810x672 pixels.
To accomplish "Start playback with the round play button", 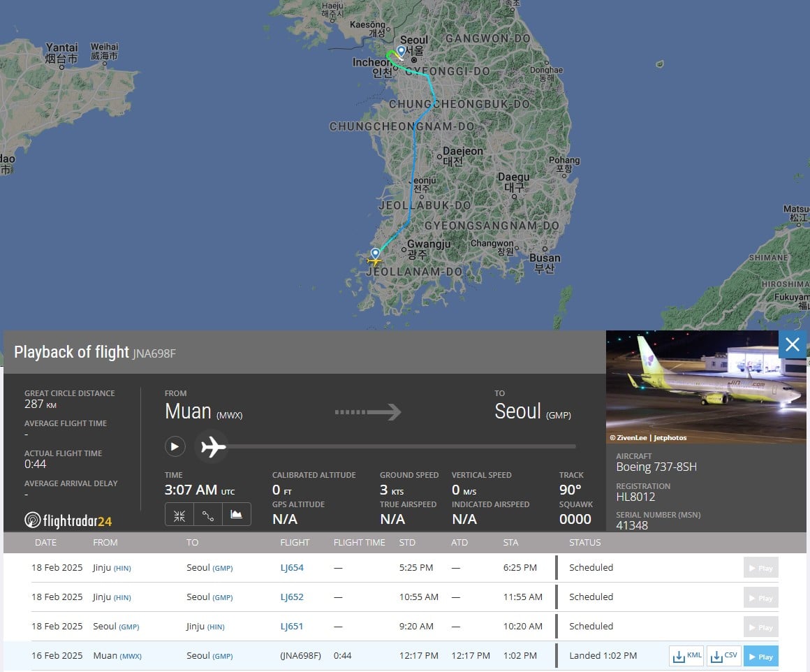I will pyautogui.click(x=175, y=446).
